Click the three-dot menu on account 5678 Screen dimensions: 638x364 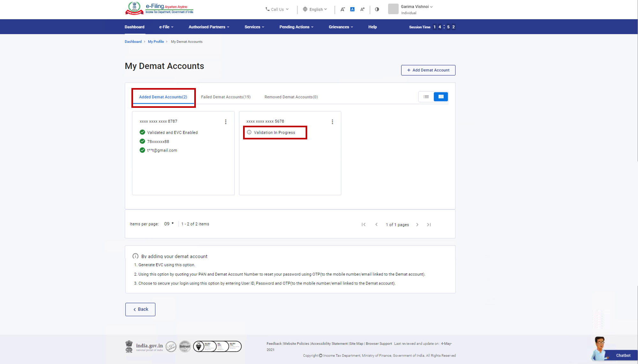coord(333,121)
